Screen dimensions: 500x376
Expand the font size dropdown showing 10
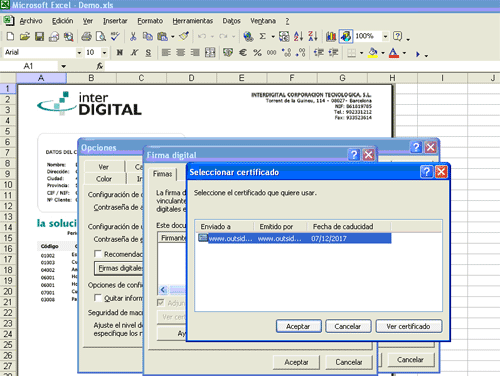104,53
